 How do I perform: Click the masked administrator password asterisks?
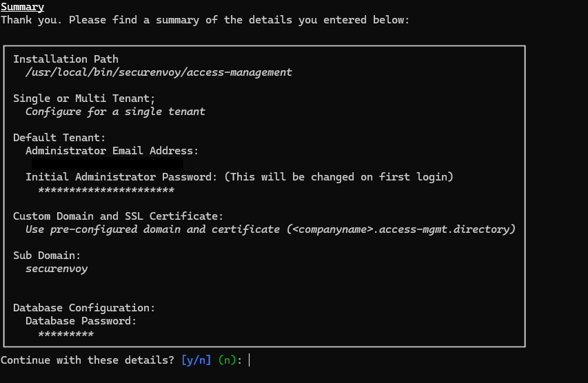tap(106, 191)
